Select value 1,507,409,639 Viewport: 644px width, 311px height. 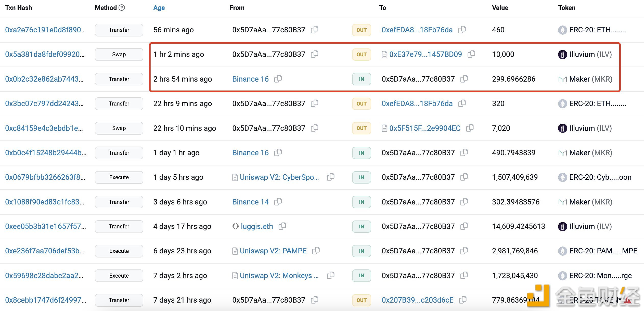tap(515, 177)
